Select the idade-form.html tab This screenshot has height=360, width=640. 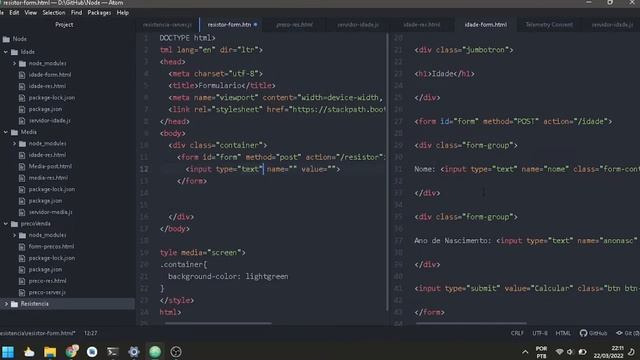coord(485,24)
